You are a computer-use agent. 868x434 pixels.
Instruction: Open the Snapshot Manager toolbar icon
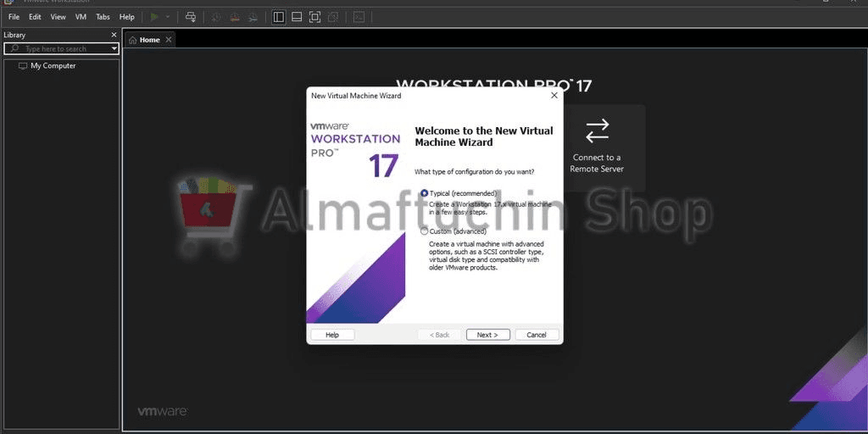click(x=253, y=17)
